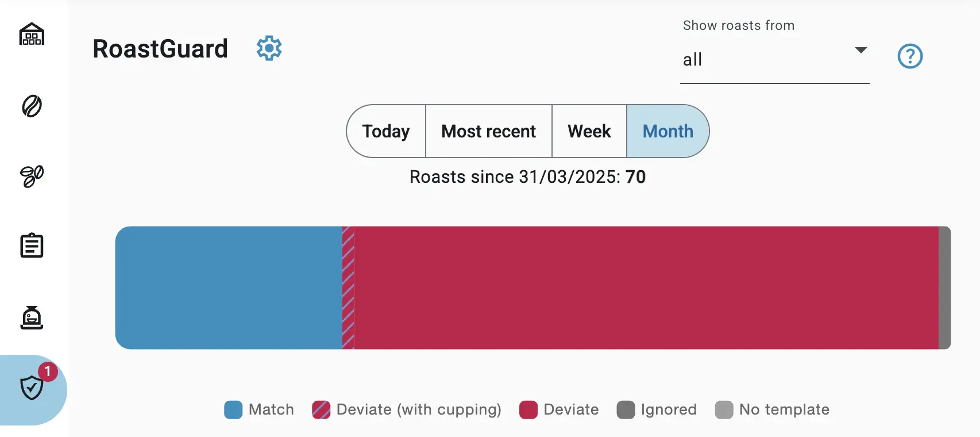The width and height of the screenshot is (980, 437).
Task: Expand the Show roasts from dropdown arrow
Action: 861,51
